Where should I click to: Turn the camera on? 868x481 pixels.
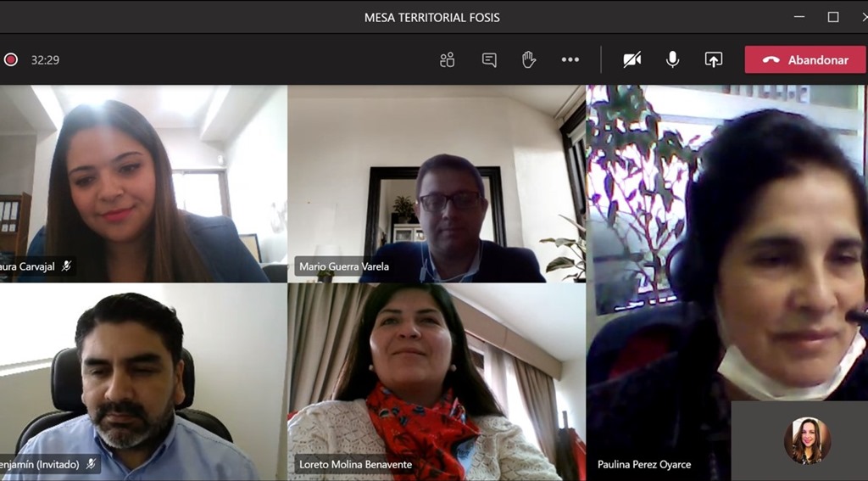tap(632, 60)
